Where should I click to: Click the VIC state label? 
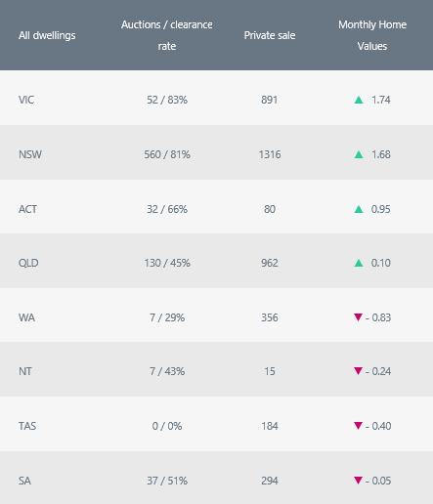pyautogui.click(x=26, y=100)
